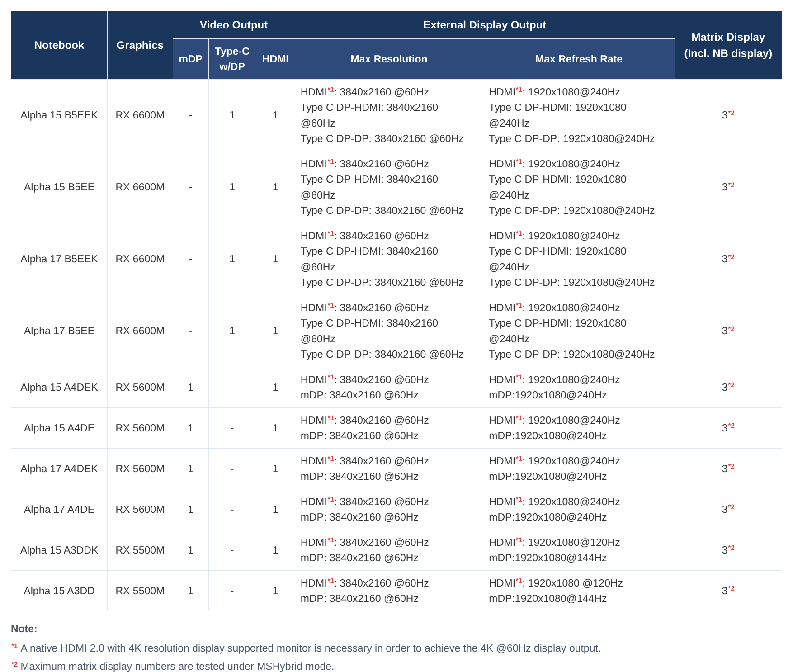Select the Max Refresh Rate cell for Alpha 17 B5EE

(x=579, y=331)
